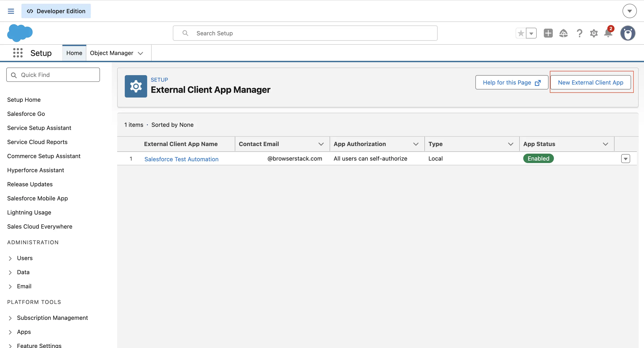Open App Authorization column dropdown
Image resolution: width=644 pixels, height=348 pixels.
point(416,144)
